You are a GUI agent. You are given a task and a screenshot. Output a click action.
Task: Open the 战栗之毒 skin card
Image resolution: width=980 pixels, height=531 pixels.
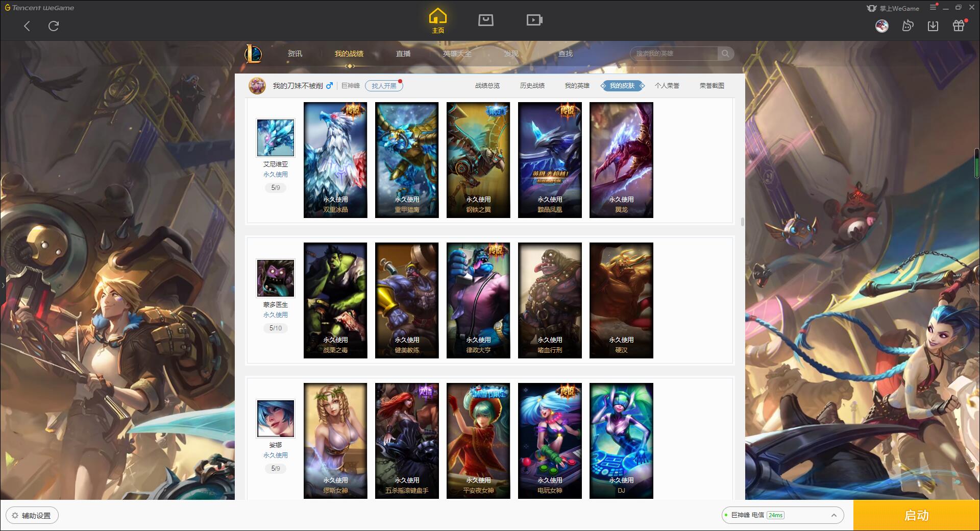[x=335, y=301]
